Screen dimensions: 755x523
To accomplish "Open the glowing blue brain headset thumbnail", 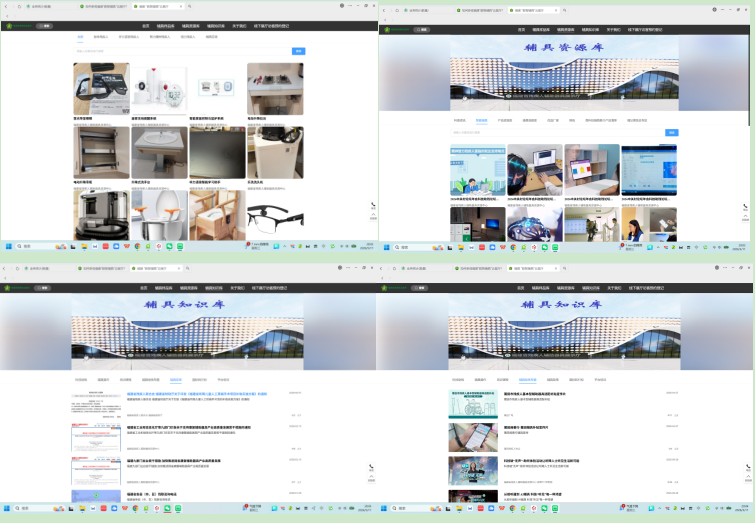I will tap(534, 224).
